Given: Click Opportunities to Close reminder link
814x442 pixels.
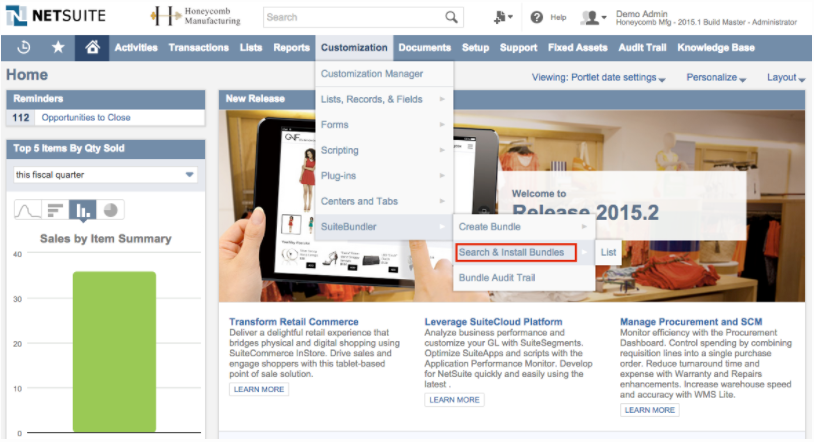Looking at the screenshot, I should (86, 117).
